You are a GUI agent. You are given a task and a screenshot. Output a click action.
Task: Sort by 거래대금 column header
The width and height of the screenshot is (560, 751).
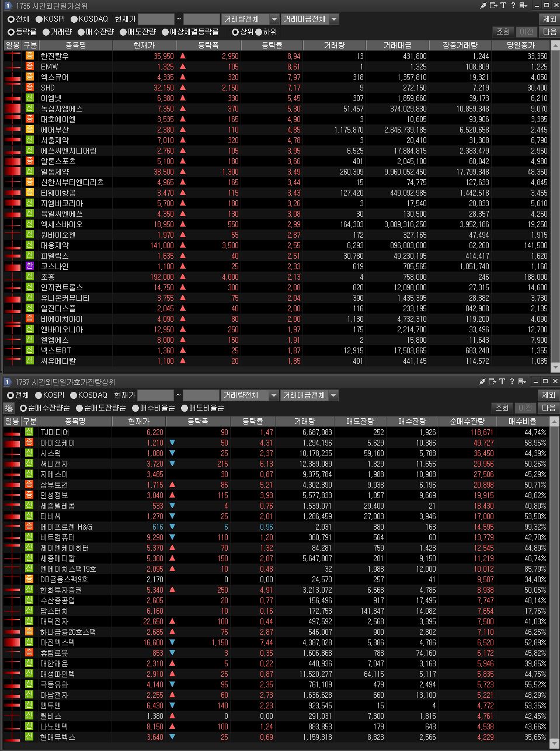tap(398, 45)
